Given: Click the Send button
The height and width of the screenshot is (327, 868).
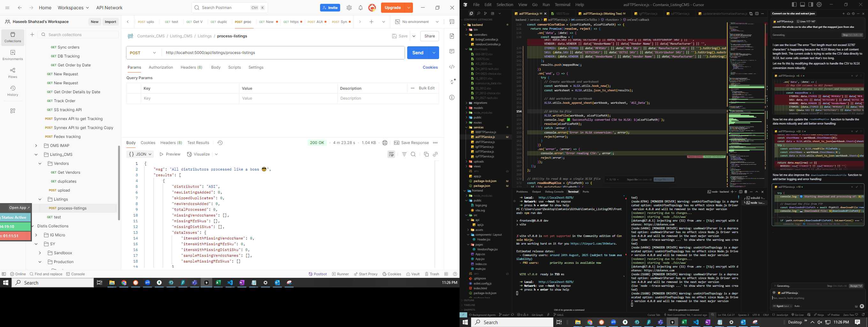Looking at the screenshot, I should (418, 53).
